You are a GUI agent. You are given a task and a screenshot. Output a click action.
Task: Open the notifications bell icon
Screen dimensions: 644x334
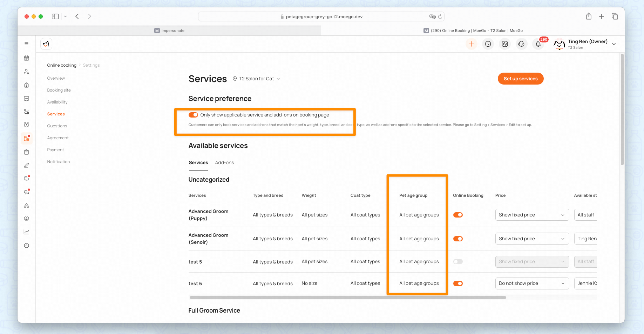[538, 44]
